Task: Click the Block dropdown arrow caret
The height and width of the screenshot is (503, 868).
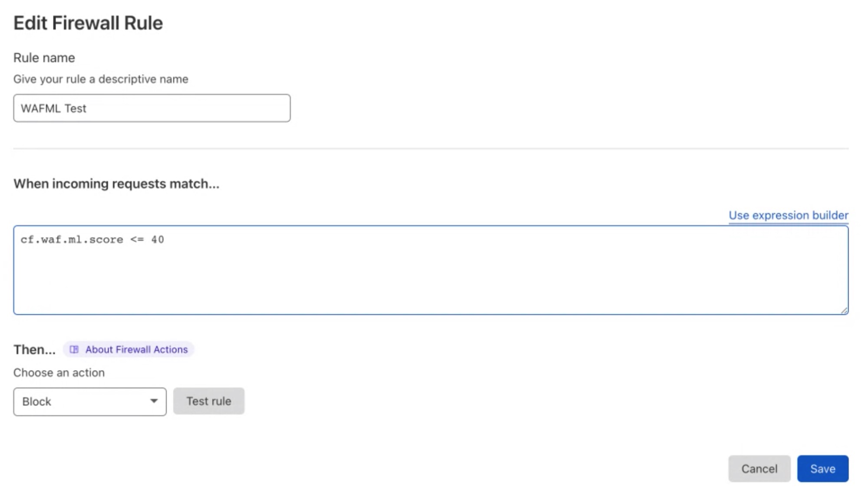Action: pyautogui.click(x=154, y=401)
